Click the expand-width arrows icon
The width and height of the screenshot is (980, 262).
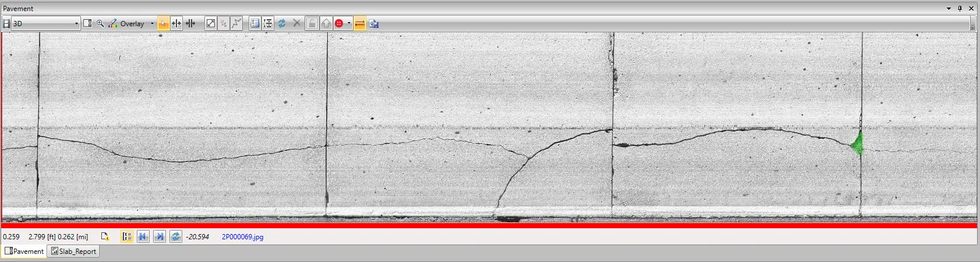point(176,23)
